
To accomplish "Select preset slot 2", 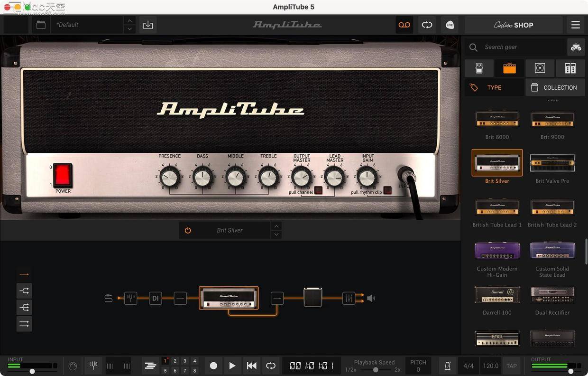I will tap(175, 361).
